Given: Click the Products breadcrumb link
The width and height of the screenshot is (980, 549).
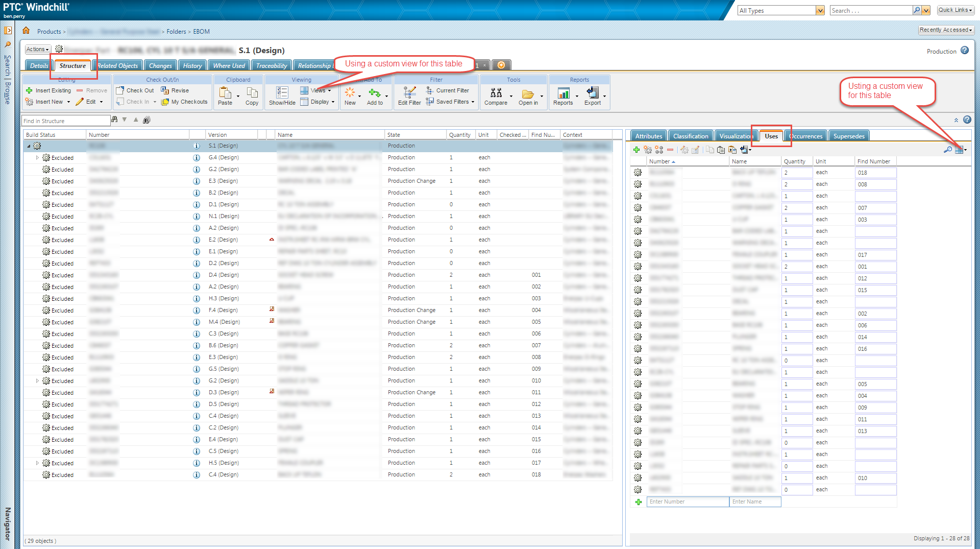Looking at the screenshot, I should [x=49, y=31].
